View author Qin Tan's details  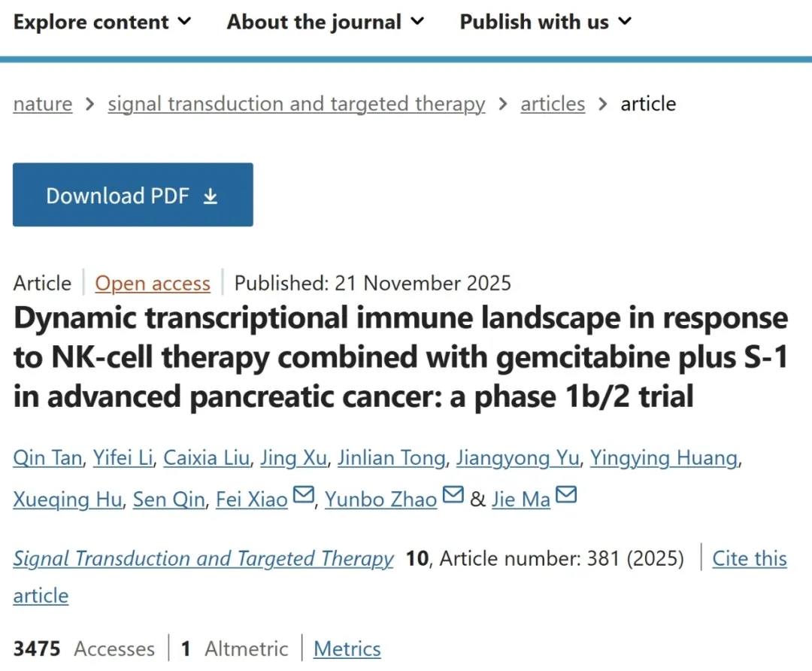click(47, 458)
